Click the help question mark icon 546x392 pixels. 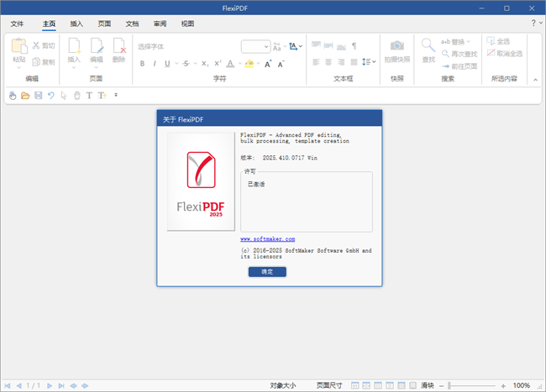(534, 24)
